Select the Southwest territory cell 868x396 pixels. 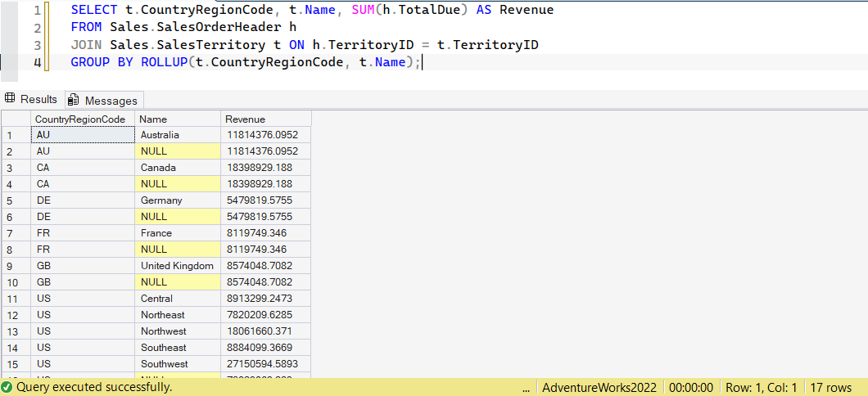178,364
